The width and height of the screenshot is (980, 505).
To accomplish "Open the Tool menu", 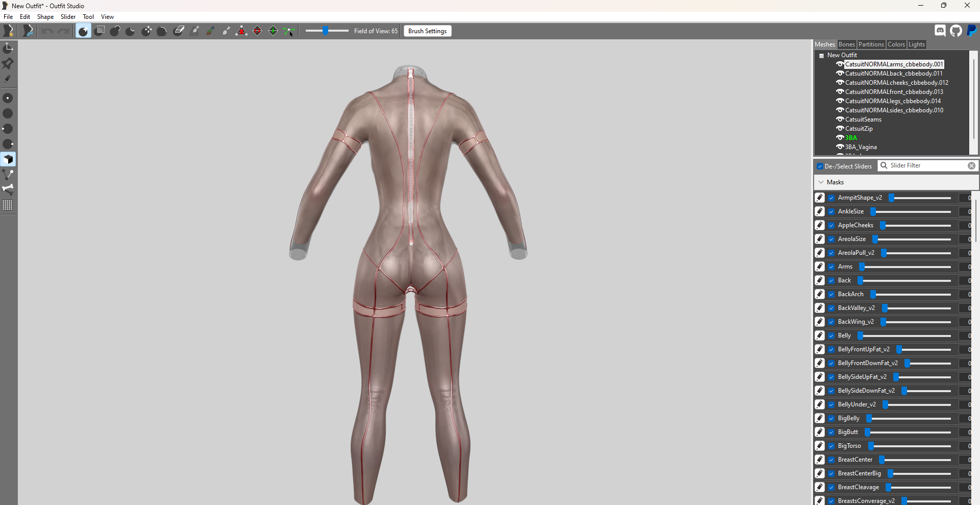I will pyautogui.click(x=88, y=17).
